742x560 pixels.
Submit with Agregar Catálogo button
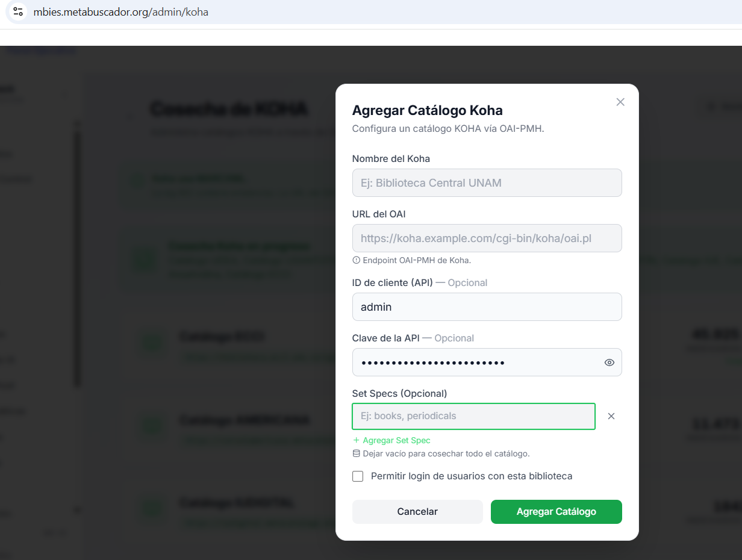pos(556,512)
